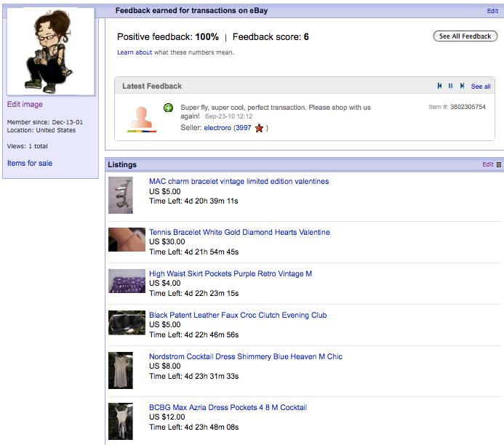Click previous feedback arrow icon

point(439,86)
